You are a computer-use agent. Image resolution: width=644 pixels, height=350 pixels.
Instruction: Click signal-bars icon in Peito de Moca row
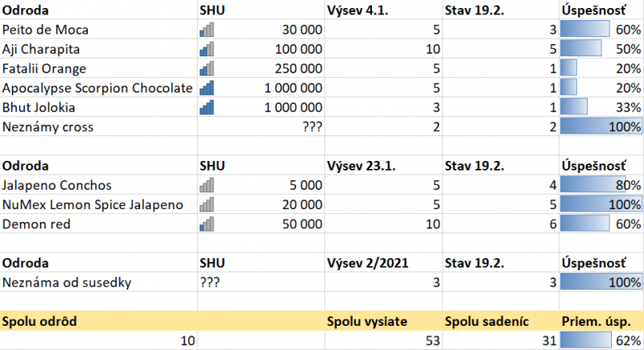click(x=206, y=30)
